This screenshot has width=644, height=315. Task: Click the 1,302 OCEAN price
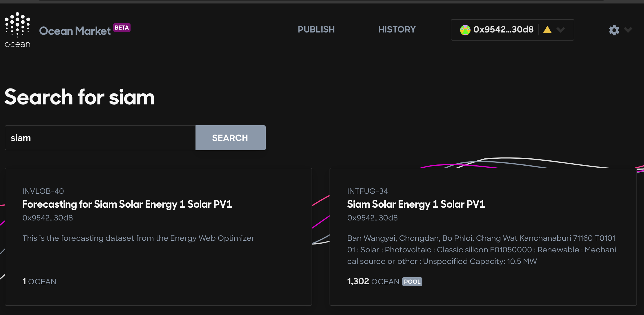(x=373, y=281)
